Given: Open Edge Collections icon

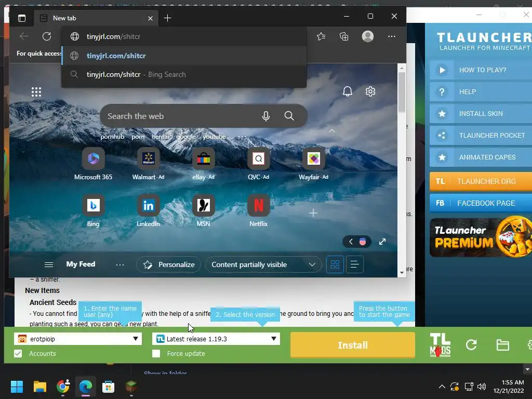Looking at the screenshot, I should tap(344, 36).
